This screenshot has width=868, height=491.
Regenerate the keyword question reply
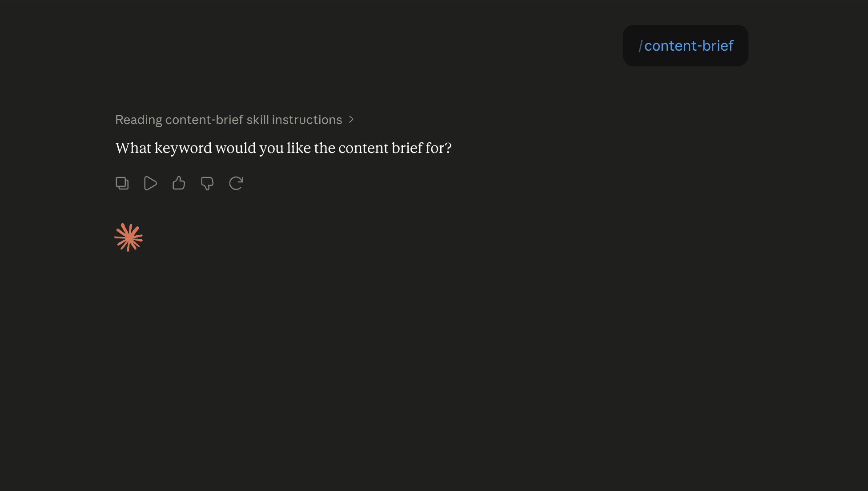click(x=236, y=183)
